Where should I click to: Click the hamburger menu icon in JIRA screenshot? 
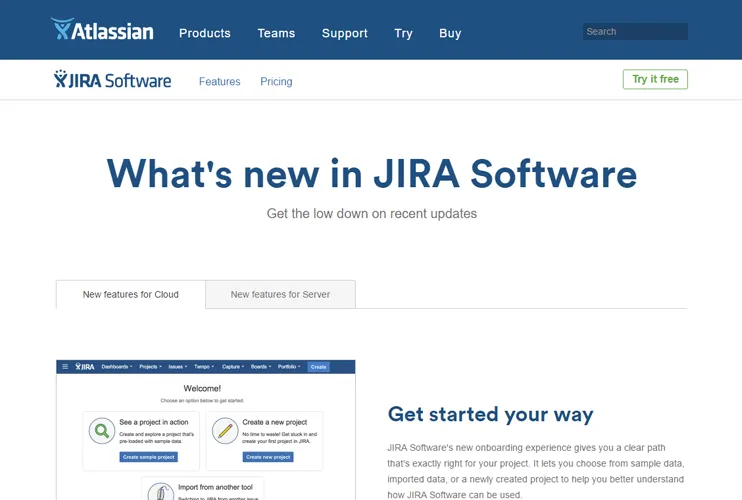(65, 367)
